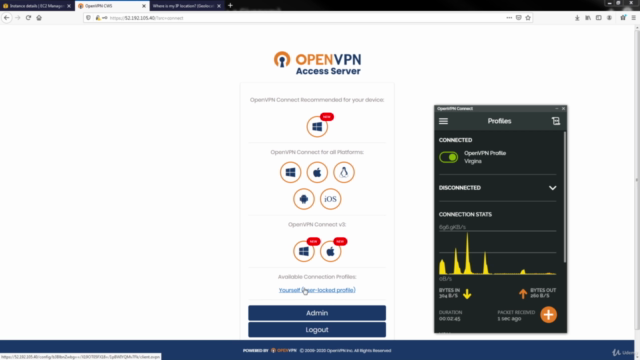Toggle off OpenVPN Profile Virgina connection
640x360 pixels.
click(x=449, y=157)
